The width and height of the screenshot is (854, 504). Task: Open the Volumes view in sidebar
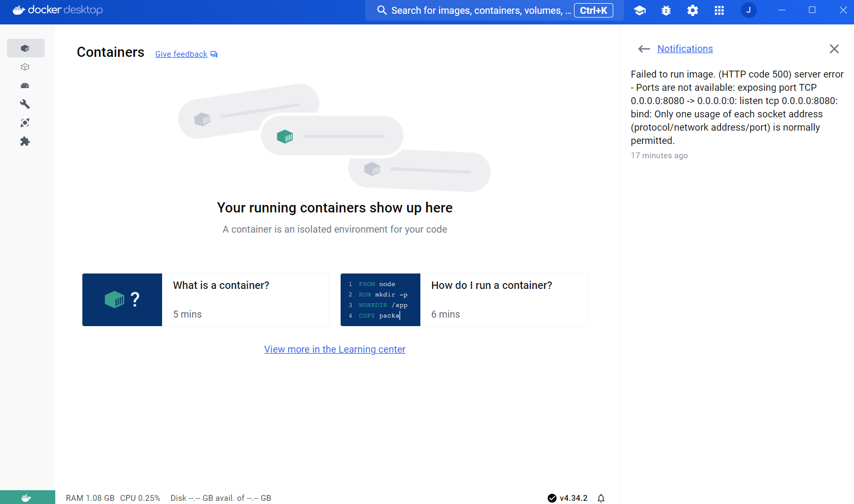(25, 86)
